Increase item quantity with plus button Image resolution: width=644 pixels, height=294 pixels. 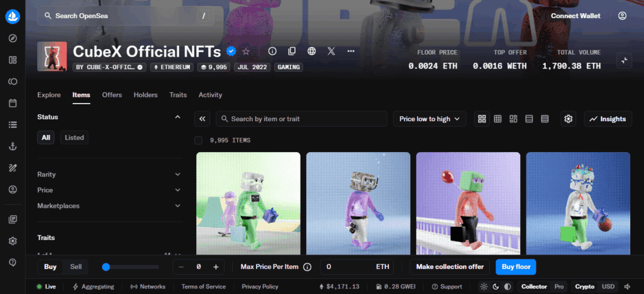[x=216, y=267]
